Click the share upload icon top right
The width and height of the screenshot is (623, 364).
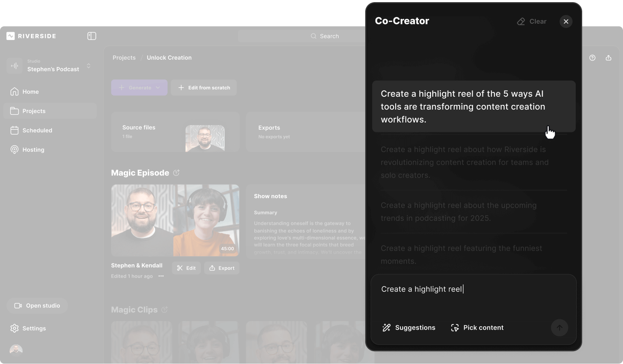(608, 58)
